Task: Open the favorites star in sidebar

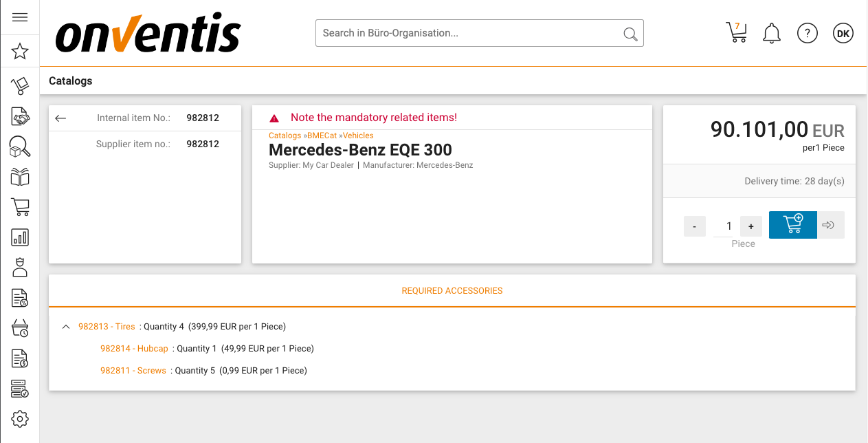Action: coord(20,51)
